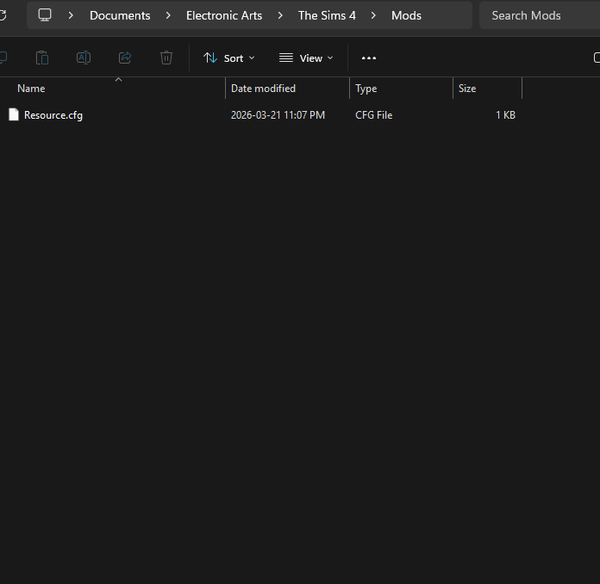Click the Resource.cfg file icon

point(14,115)
